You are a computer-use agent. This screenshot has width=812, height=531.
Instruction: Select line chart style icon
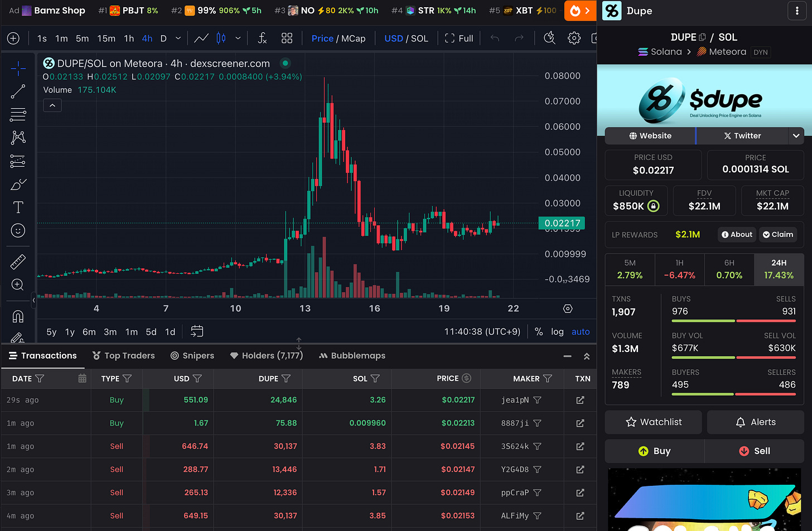point(201,38)
